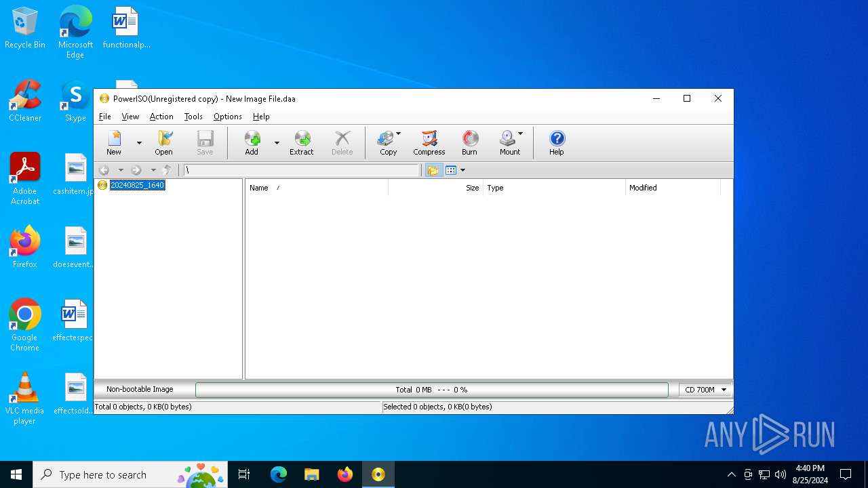
Task: Click the Extract toolbar icon
Action: coord(302,143)
